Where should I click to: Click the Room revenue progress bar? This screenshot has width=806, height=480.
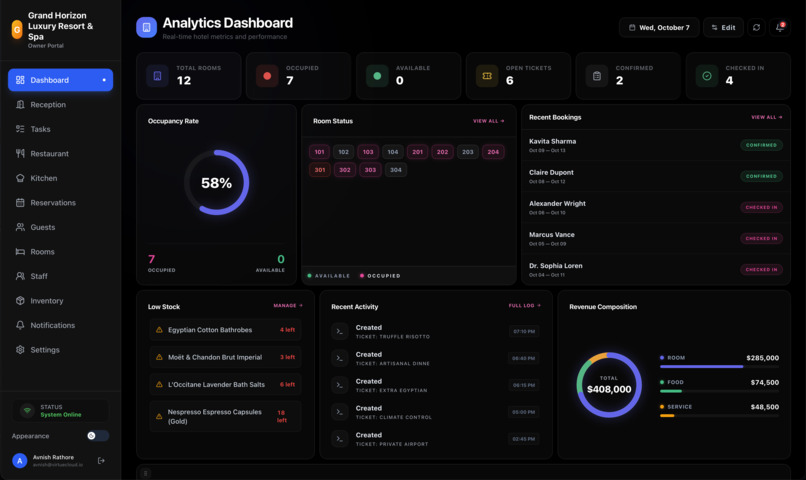(x=719, y=367)
